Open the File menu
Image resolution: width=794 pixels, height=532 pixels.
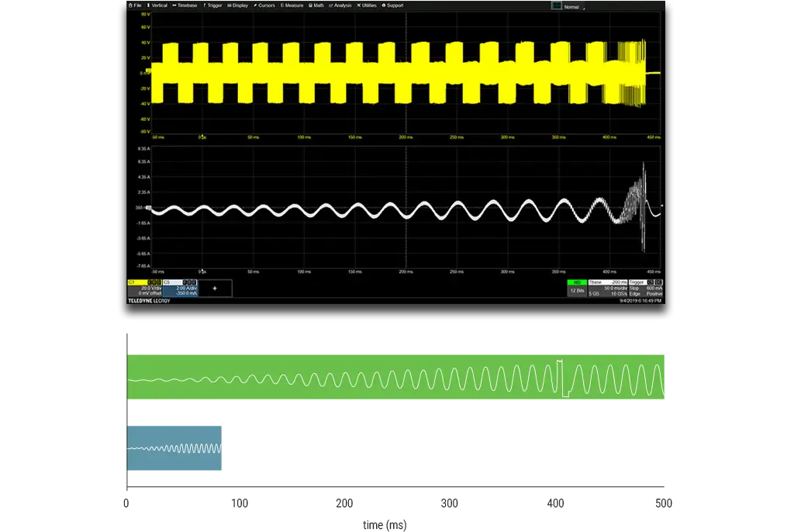135,5
